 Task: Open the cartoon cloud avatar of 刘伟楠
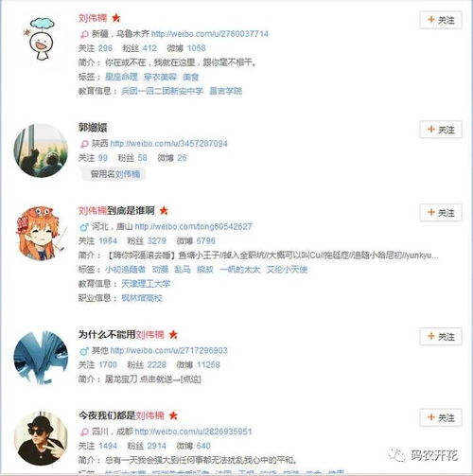(41, 39)
